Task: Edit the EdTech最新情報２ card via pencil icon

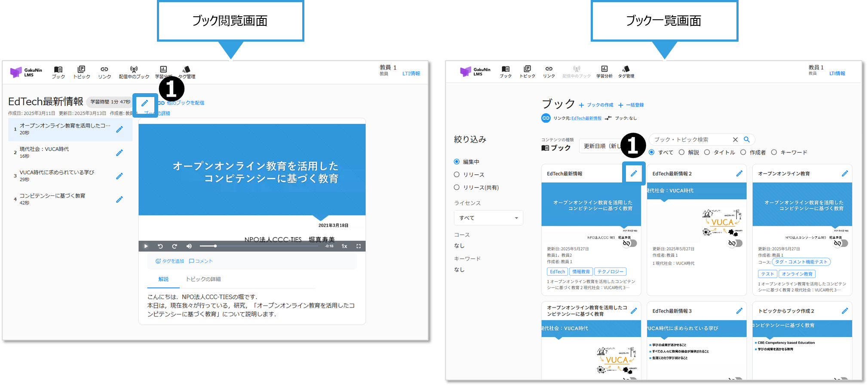Action: (739, 173)
